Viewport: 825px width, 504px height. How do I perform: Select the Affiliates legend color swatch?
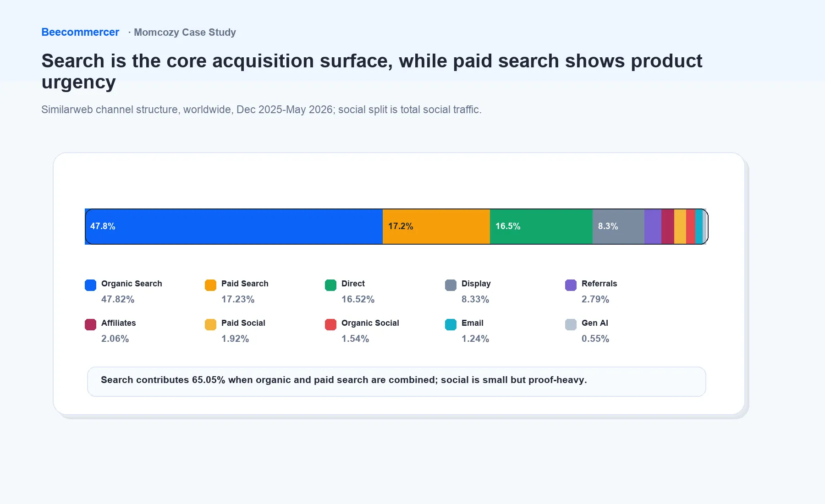pyautogui.click(x=91, y=324)
